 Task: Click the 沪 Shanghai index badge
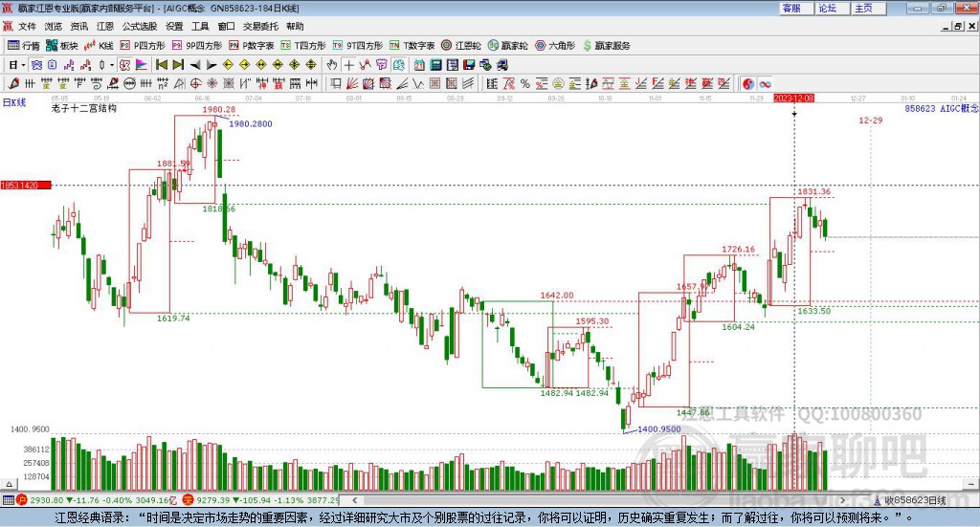pos(22,500)
